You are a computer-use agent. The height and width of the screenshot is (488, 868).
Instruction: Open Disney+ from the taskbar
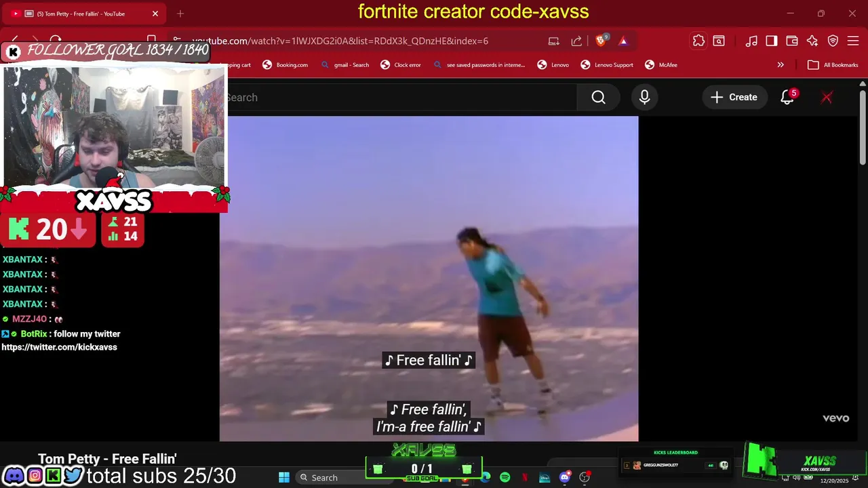pos(545,477)
